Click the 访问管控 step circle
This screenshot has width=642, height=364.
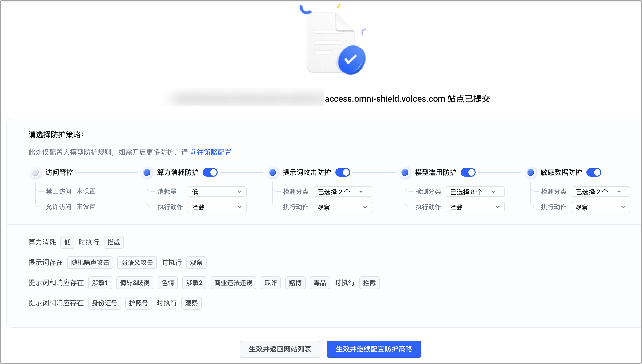tap(35, 173)
